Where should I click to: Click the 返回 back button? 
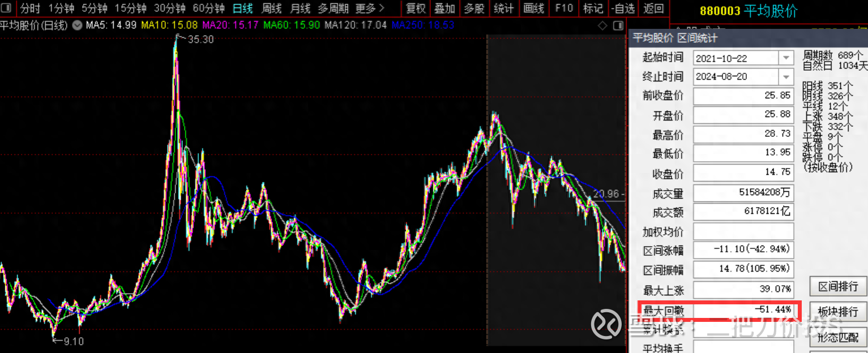[654, 8]
